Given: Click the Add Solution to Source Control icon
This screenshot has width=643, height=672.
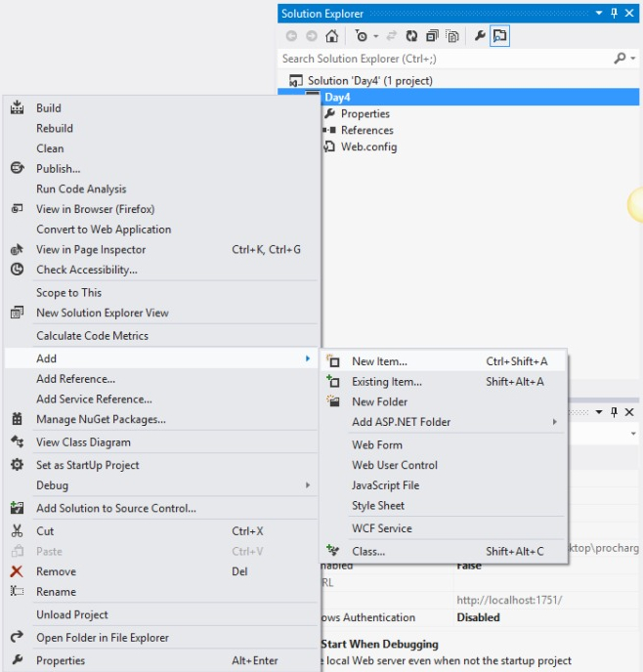Looking at the screenshot, I should tap(18, 508).
